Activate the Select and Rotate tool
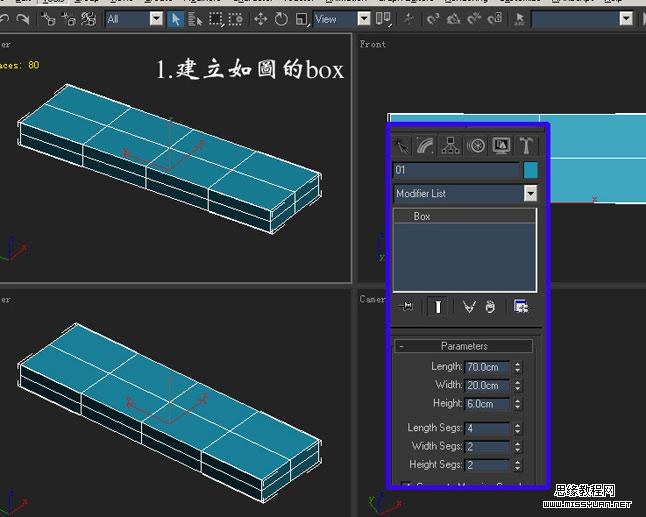 (281, 19)
